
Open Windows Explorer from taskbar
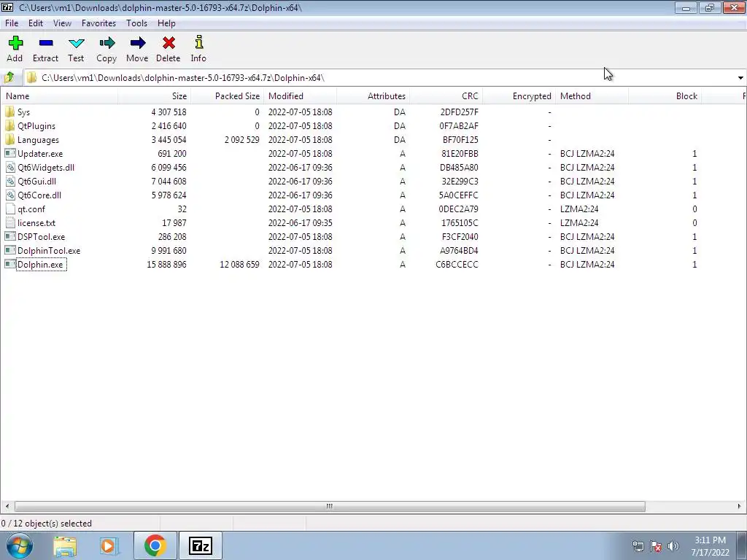click(x=65, y=546)
